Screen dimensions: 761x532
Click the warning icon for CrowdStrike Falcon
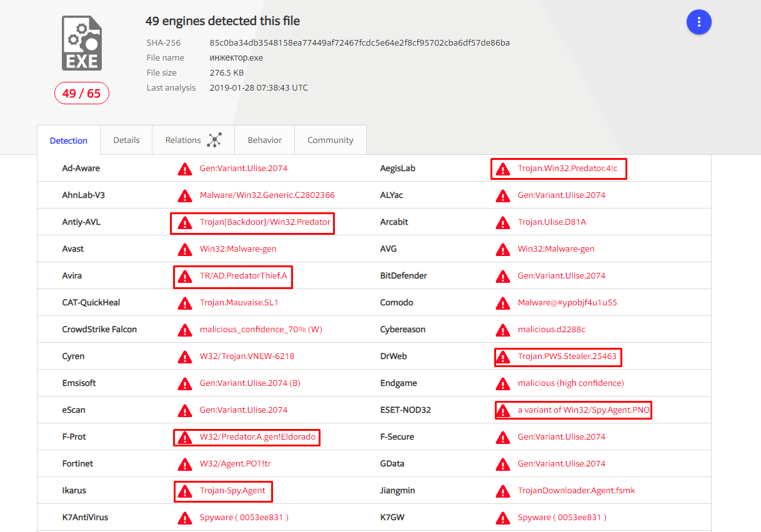(x=184, y=330)
